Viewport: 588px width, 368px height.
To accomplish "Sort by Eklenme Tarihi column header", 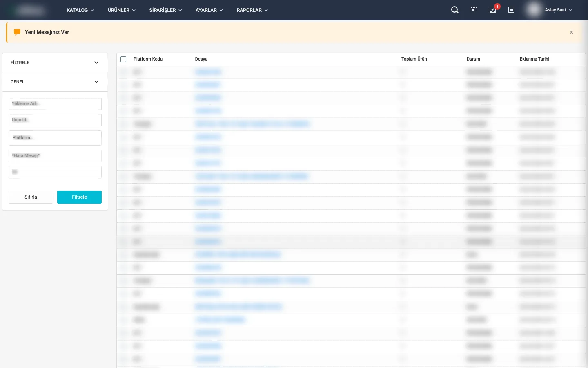I will coord(534,59).
